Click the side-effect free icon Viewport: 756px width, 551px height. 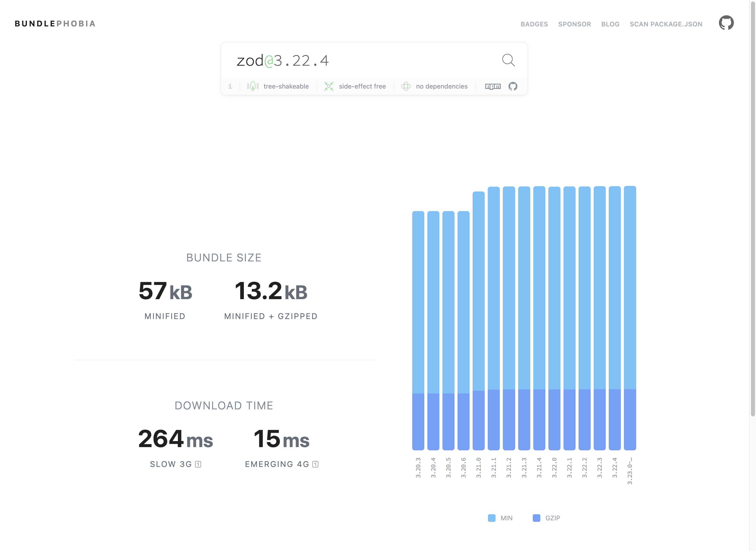pyautogui.click(x=329, y=86)
